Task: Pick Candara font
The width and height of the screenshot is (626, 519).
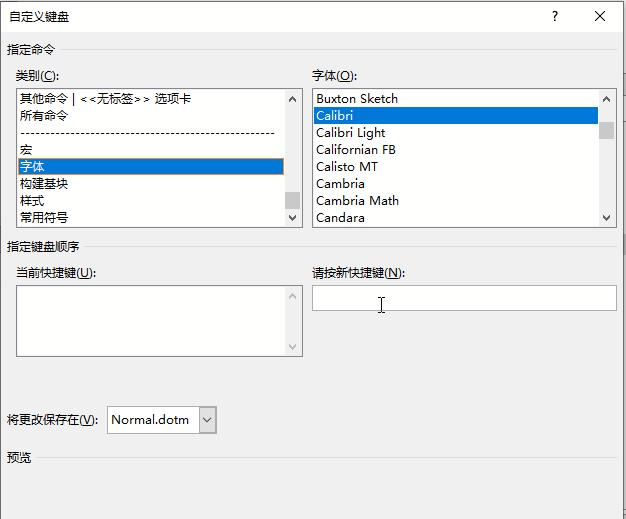Action: tap(456, 218)
